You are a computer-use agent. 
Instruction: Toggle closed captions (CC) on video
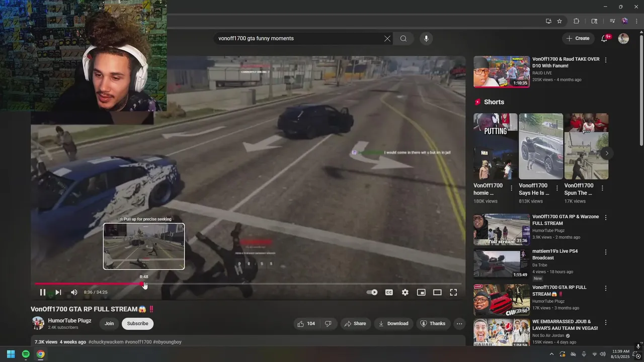pos(389,292)
